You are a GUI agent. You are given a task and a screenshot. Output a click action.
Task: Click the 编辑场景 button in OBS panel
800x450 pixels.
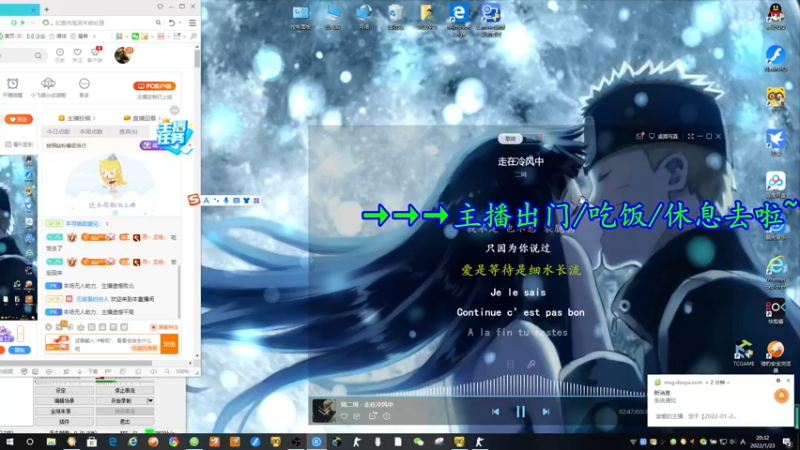(x=64, y=401)
